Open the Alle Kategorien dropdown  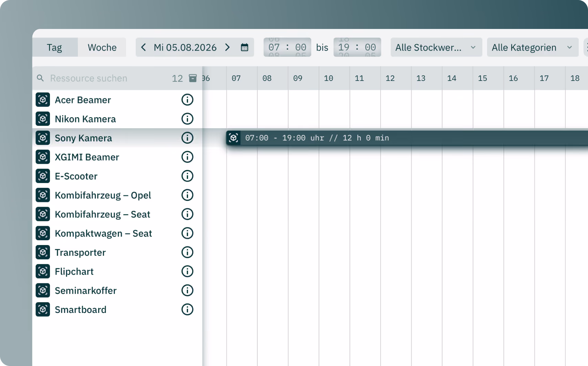[x=533, y=47]
